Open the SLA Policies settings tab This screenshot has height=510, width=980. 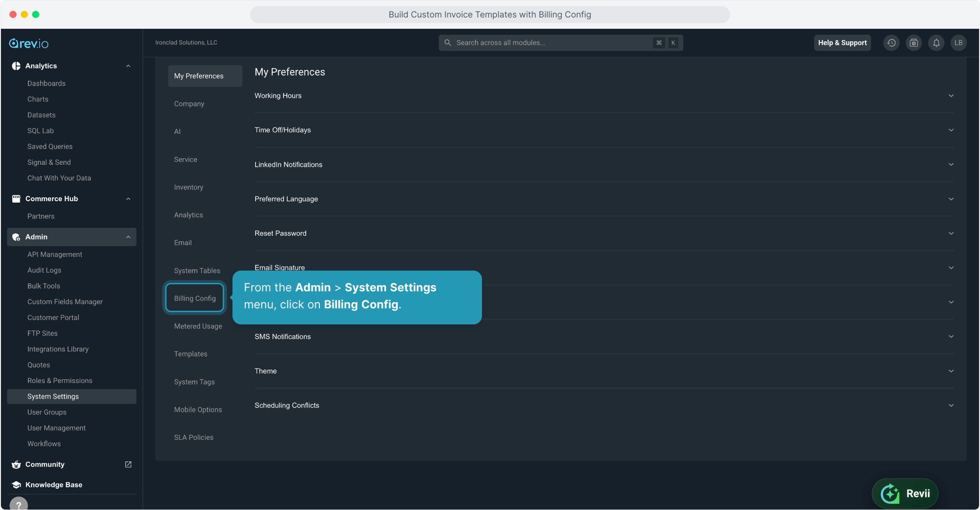tap(194, 438)
